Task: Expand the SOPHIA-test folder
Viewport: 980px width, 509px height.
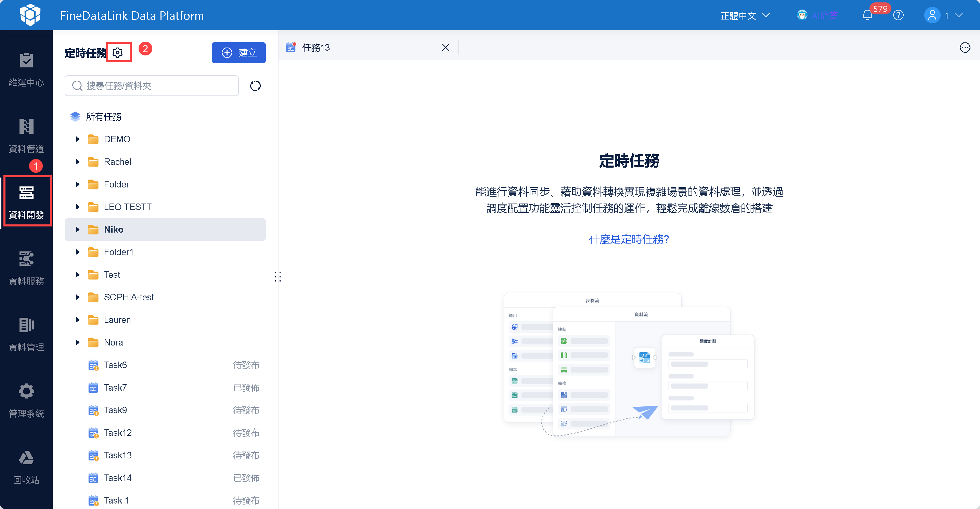Action: [78, 297]
